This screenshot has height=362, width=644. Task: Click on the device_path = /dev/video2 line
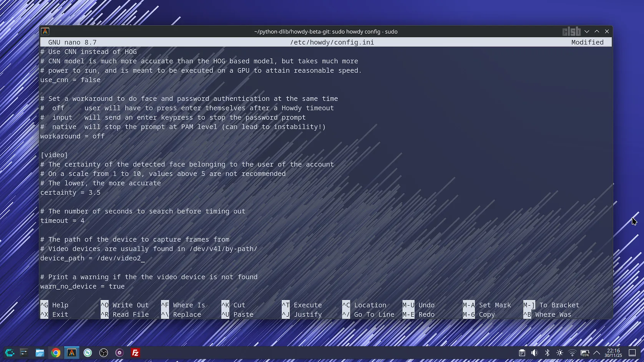(x=92, y=258)
